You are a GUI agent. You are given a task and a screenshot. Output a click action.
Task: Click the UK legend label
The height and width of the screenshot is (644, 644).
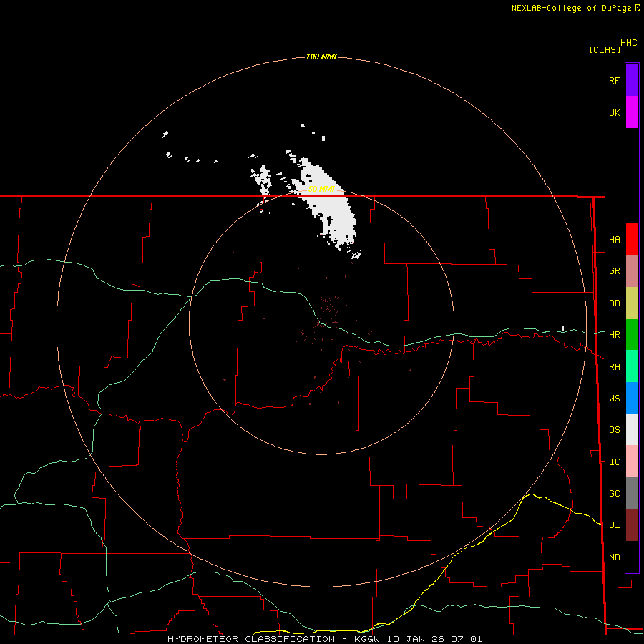(614, 112)
